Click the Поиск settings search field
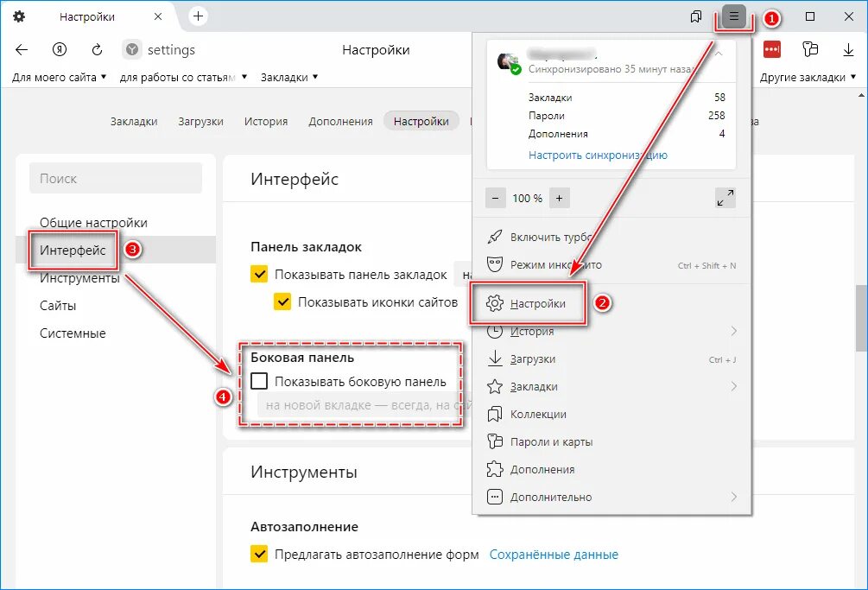The width and height of the screenshot is (868, 590). (116, 178)
